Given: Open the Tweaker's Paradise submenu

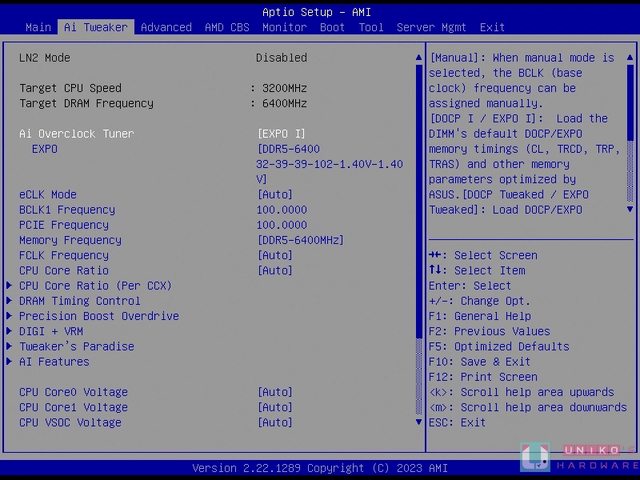Looking at the screenshot, I should (x=76, y=347).
